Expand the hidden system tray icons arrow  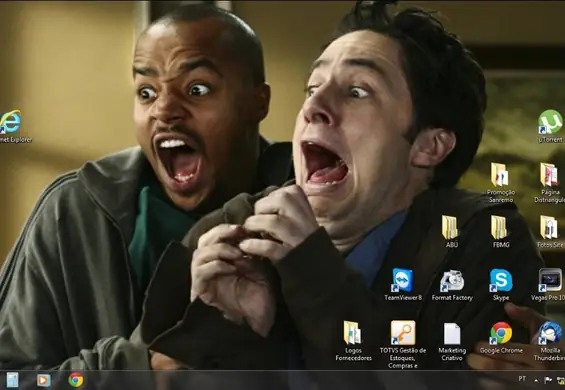tap(536, 380)
